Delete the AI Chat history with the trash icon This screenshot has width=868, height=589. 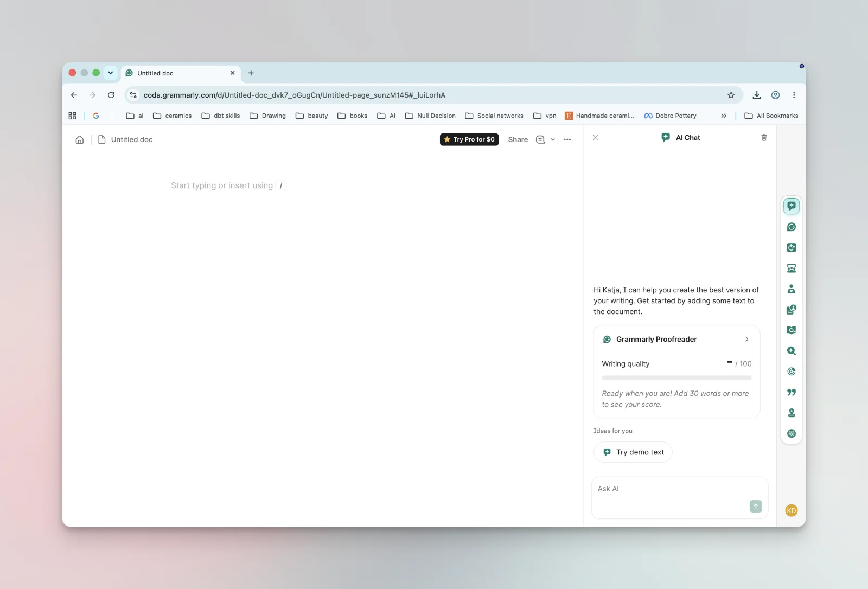[764, 138]
